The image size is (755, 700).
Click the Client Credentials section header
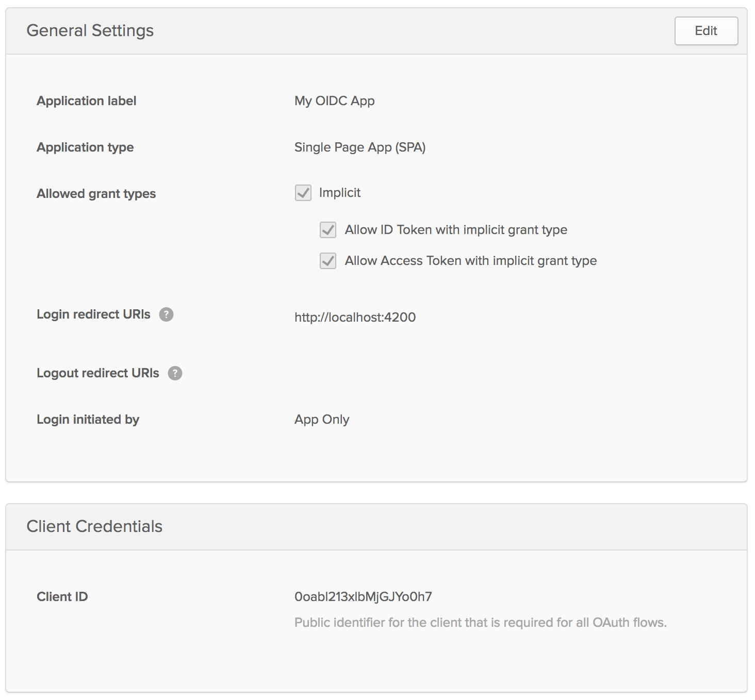(94, 526)
